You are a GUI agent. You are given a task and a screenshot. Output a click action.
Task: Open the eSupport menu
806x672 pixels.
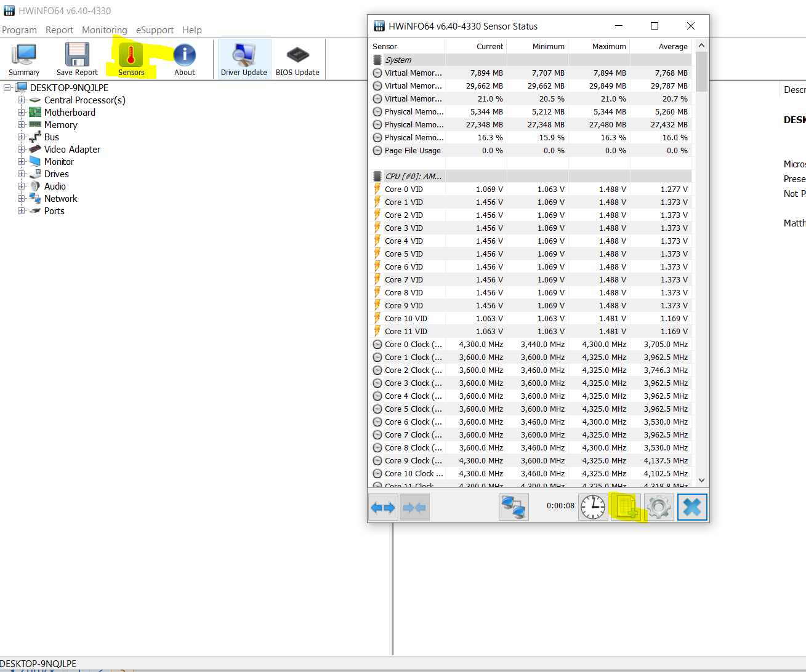(x=155, y=30)
